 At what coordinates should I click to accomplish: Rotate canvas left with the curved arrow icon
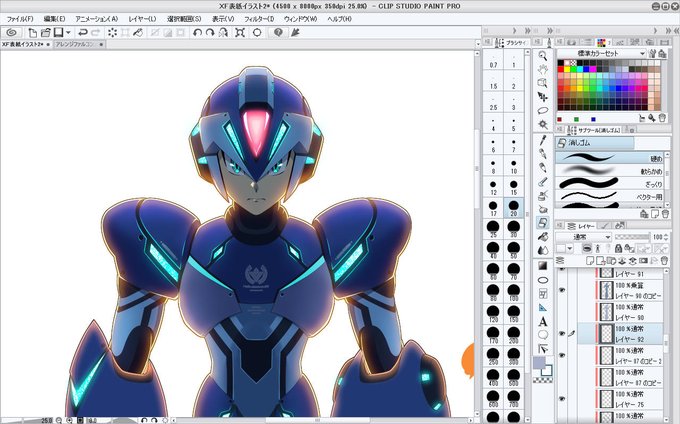[x=197, y=33]
